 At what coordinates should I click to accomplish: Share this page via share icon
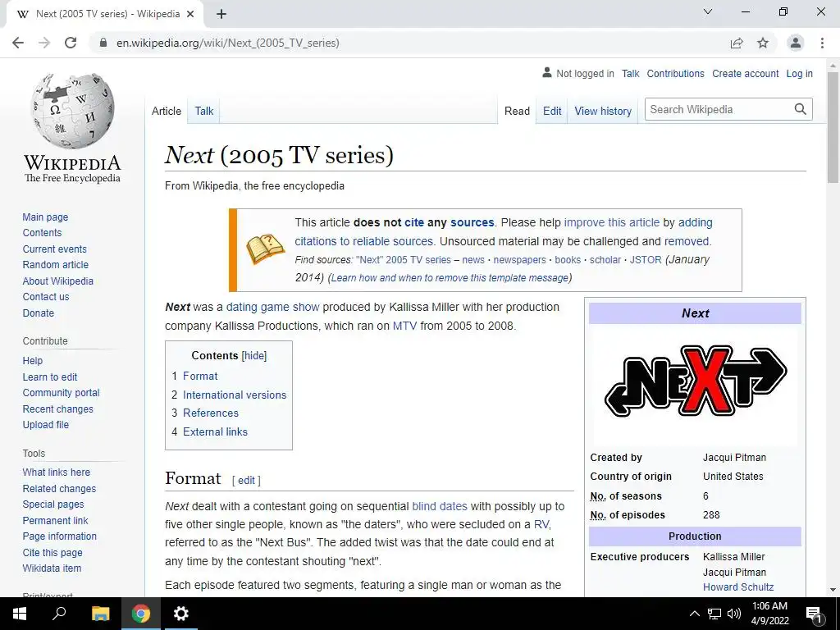click(x=737, y=43)
